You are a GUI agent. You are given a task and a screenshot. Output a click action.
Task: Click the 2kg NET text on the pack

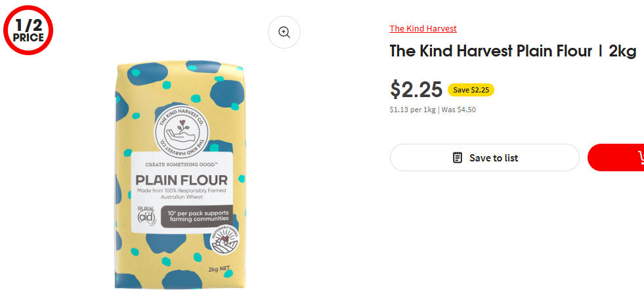(x=217, y=270)
